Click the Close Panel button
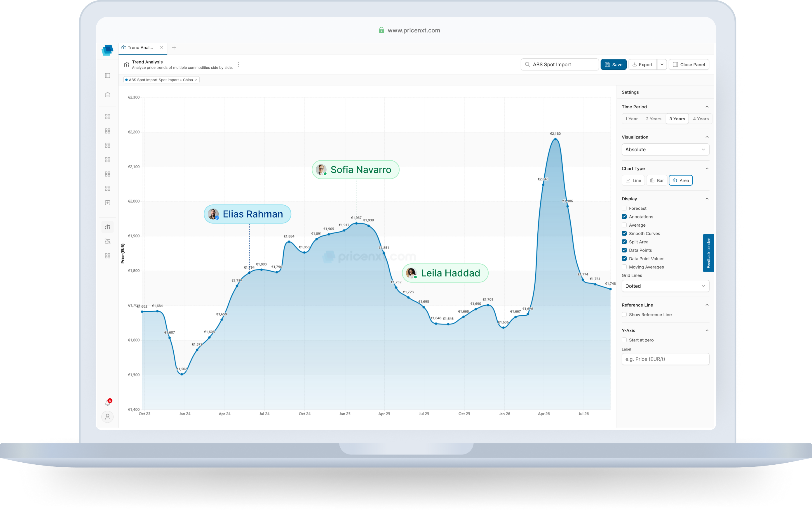The height and width of the screenshot is (512, 812). click(x=689, y=65)
